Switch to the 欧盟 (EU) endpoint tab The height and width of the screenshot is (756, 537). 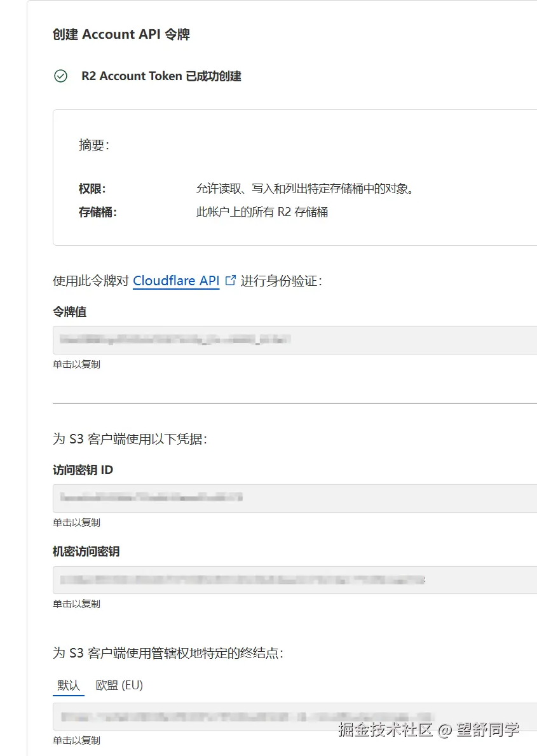118,685
